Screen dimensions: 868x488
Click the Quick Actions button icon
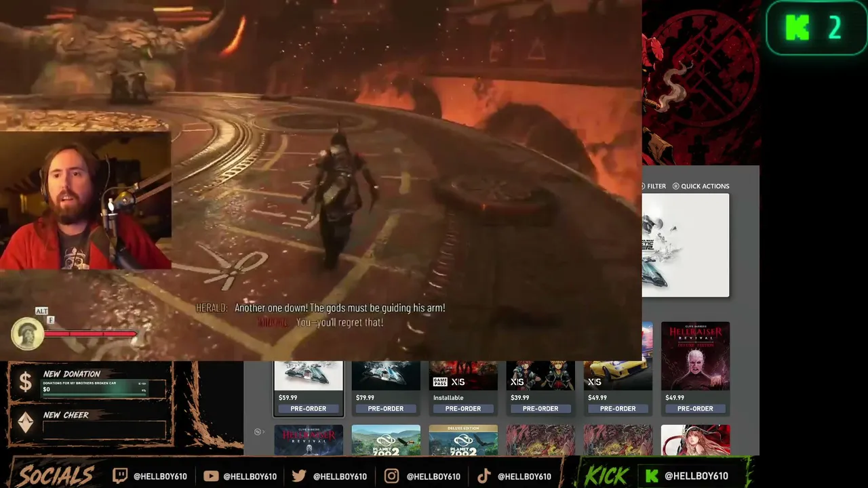tap(675, 186)
